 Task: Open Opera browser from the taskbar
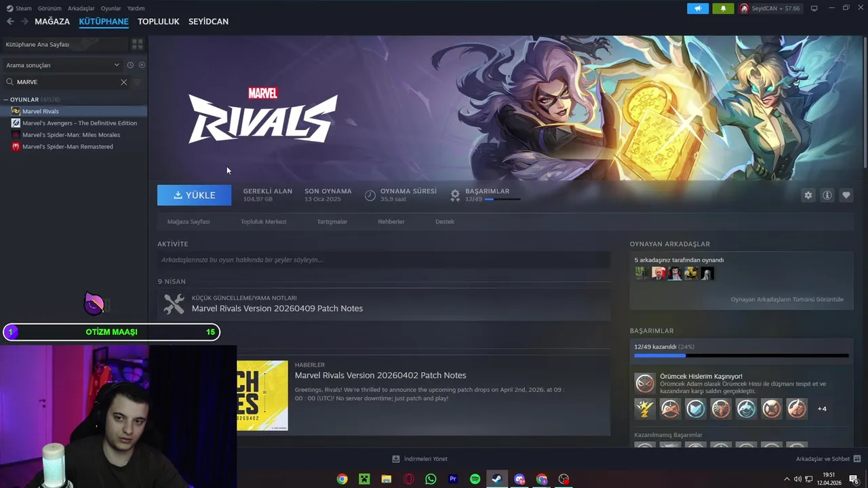(x=409, y=479)
